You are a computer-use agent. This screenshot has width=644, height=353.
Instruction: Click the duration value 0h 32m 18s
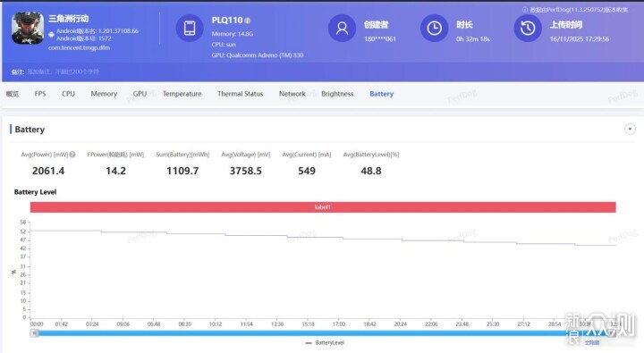tap(473, 39)
